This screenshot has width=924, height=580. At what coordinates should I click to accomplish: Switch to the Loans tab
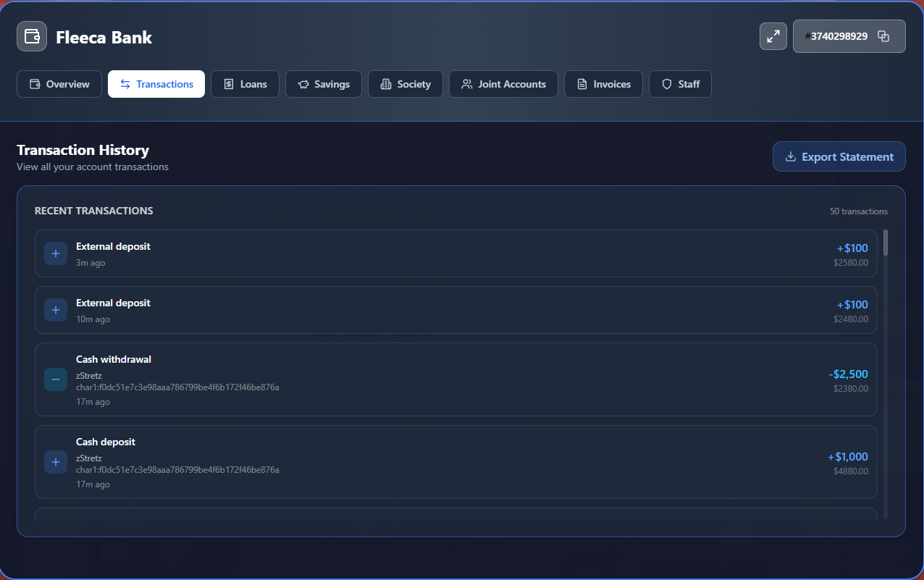[x=245, y=84]
